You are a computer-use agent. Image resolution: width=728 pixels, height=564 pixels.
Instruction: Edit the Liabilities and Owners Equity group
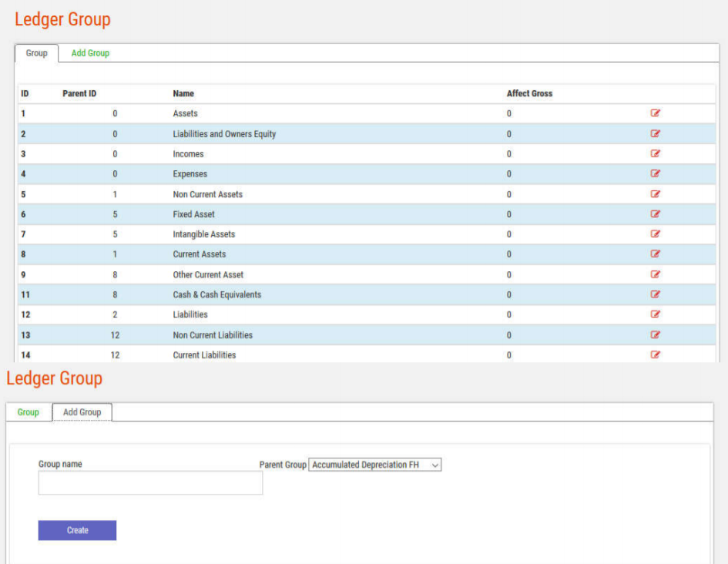(656, 133)
